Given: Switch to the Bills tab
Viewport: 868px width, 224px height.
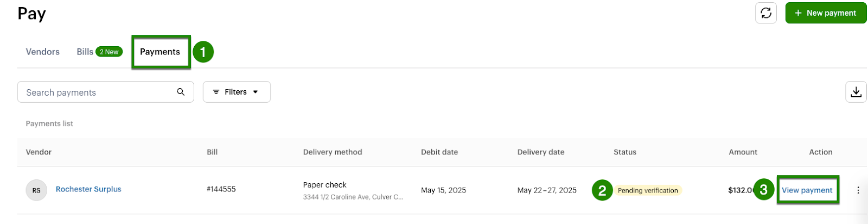Looking at the screenshot, I should (x=85, y=52).
